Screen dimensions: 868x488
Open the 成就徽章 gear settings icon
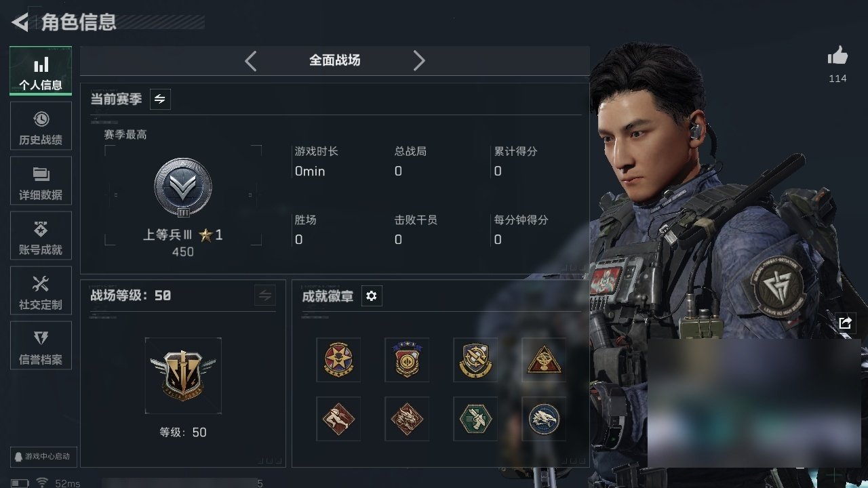click(372, 296)
